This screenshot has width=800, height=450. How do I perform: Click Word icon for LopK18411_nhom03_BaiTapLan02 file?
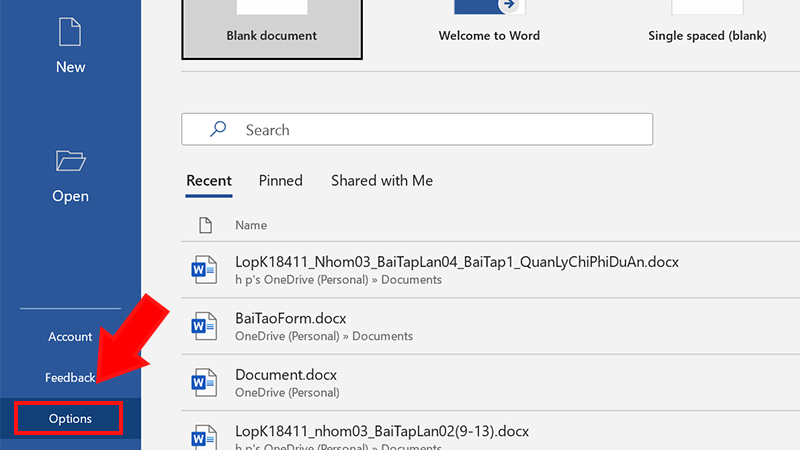204,437
